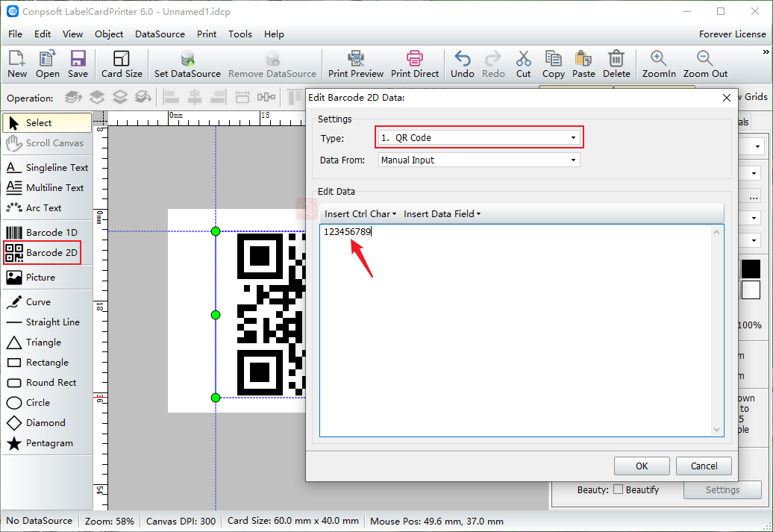773x532 pixels.
Task: Click the Settings button next to Beautify
Action: tap(722, 489)
